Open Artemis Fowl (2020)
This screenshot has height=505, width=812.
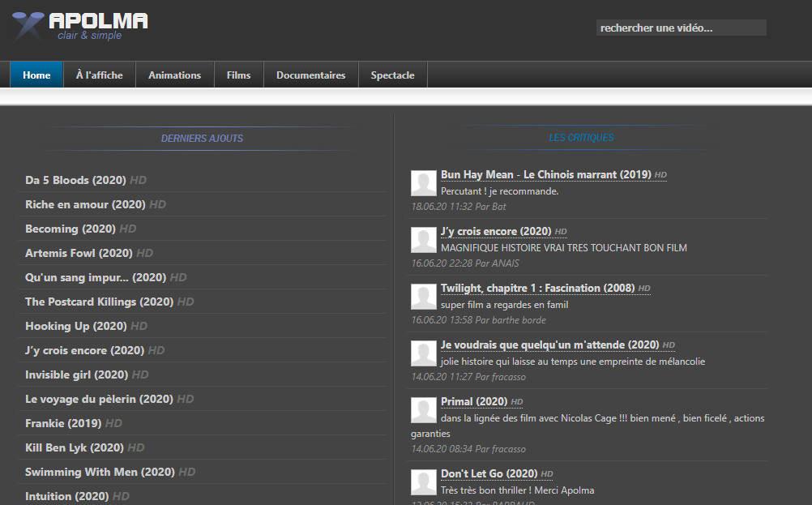point(79,253)
